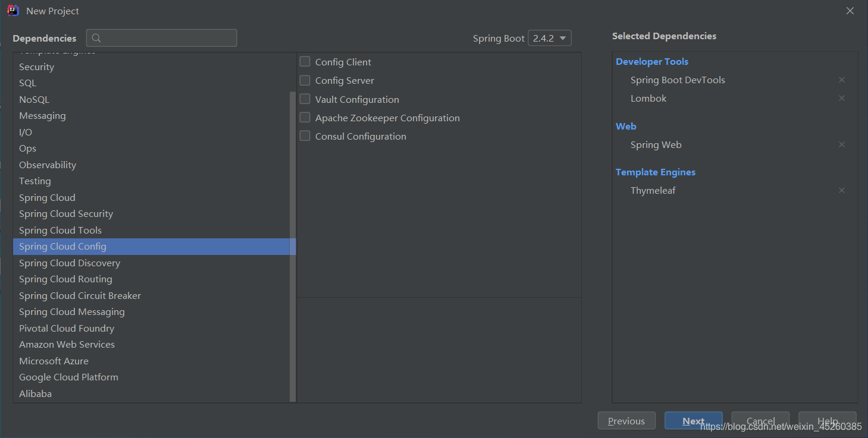Open the I/O category

[x=151, y=133]
